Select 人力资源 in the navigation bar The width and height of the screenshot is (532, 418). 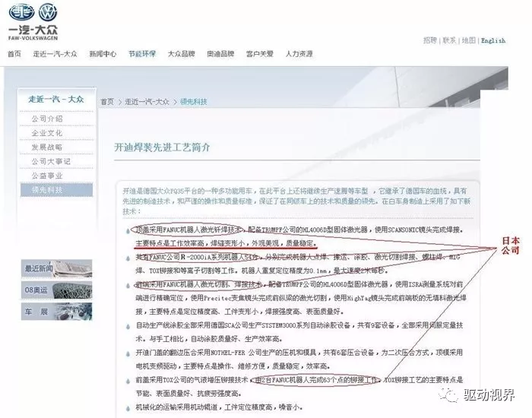click(299, 54)
